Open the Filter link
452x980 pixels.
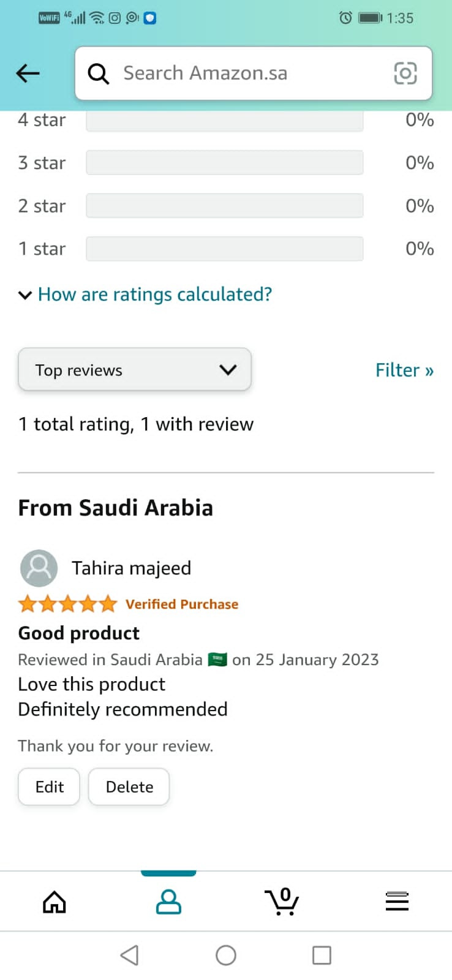(x=404, y=370)
